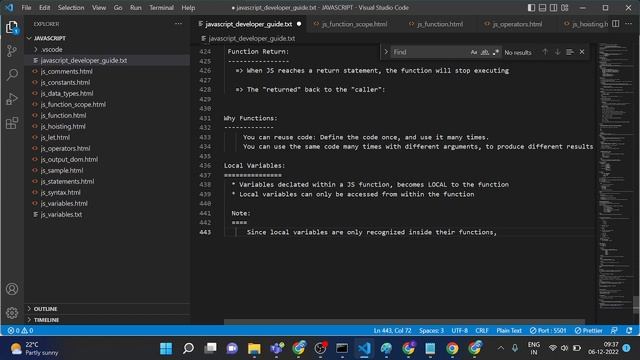Open js_variables.txt in Explorer
This screenshot has height=360, width=640.
tap(61, 214)
